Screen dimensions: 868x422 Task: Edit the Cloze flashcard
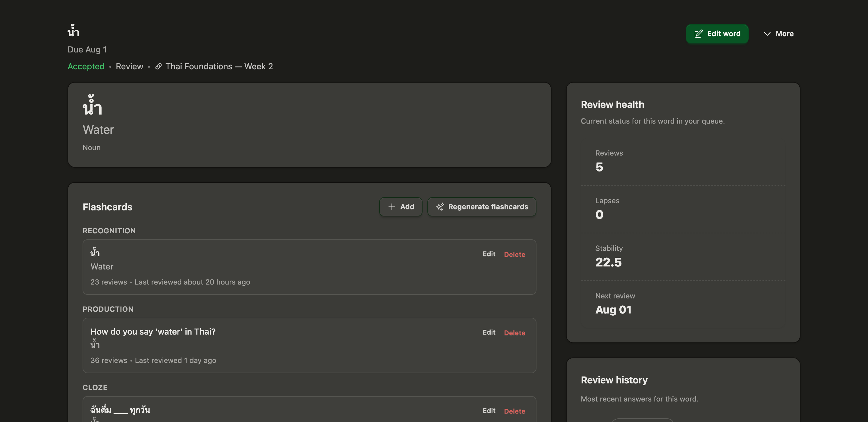coord(489,411)
